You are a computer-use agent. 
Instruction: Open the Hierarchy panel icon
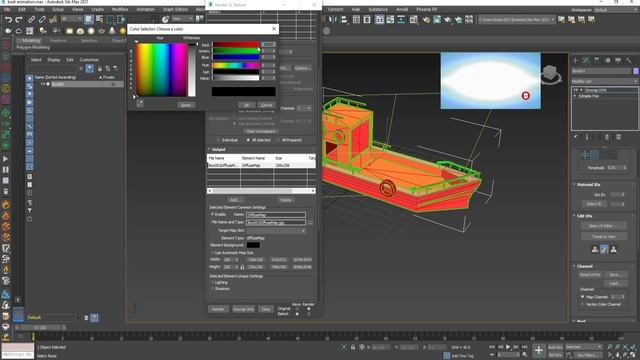click(x=597, y=60)
